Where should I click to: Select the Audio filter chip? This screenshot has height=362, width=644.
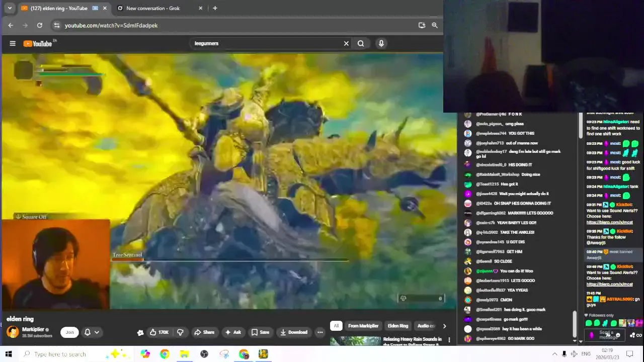pyautogui.click(x=426, y=326)
